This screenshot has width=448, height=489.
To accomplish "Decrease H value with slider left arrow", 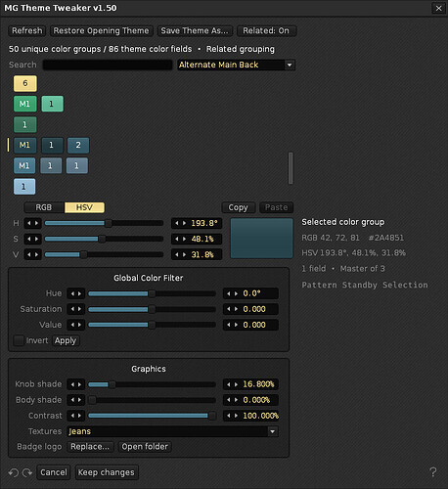I will pos(28,223).
